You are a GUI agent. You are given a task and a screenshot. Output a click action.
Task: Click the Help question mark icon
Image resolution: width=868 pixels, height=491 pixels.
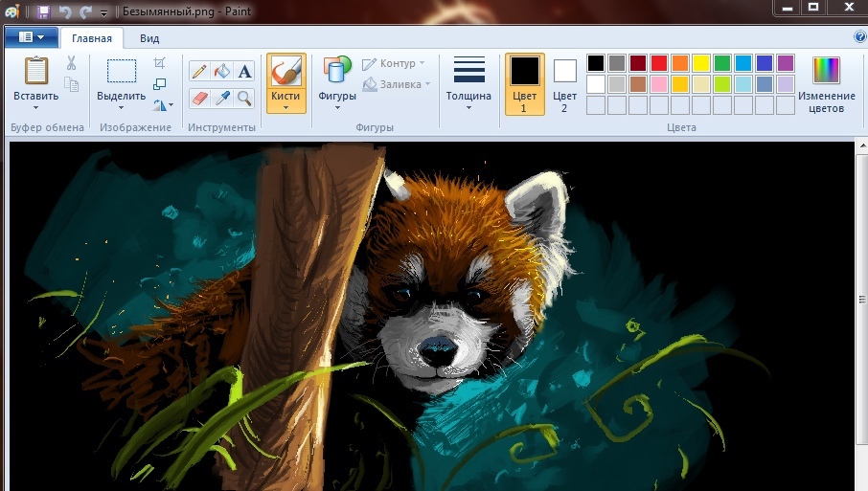(860, 37)
